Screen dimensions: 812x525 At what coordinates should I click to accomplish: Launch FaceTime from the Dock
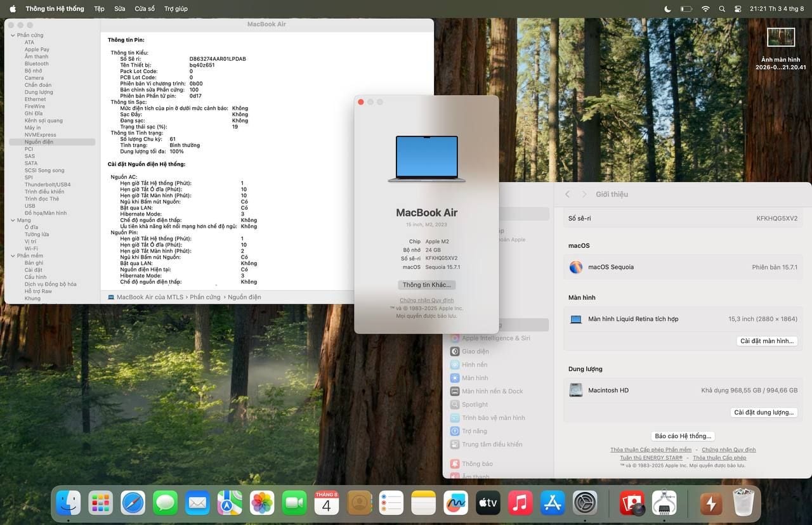294,503
